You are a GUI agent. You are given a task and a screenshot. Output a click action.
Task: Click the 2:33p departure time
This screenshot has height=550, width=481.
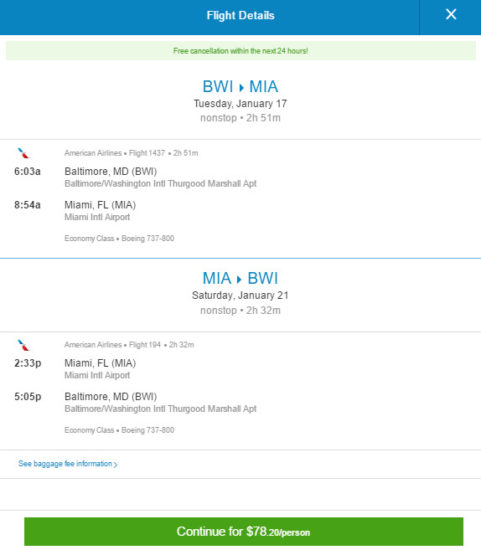28,363
